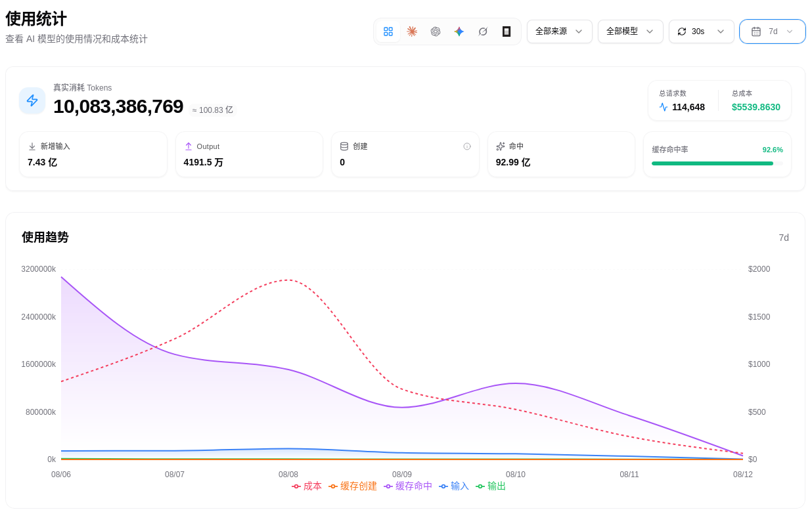
Task: Click the sparkle icon on 命中 card
Action: coord(501,146)
